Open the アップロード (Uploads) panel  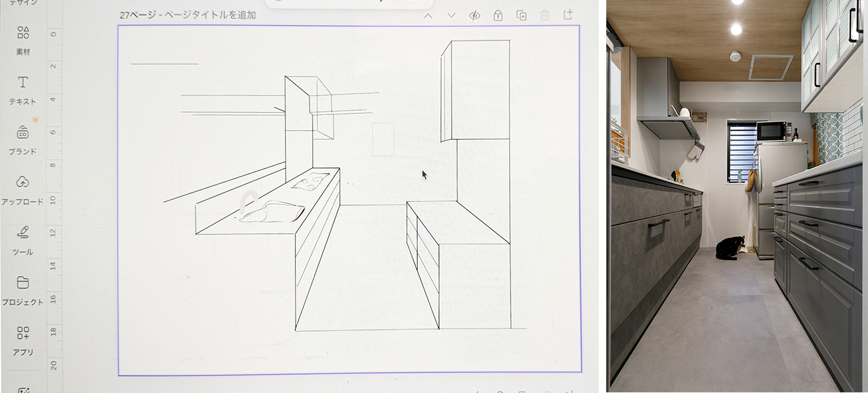click(x=23, y=188)
